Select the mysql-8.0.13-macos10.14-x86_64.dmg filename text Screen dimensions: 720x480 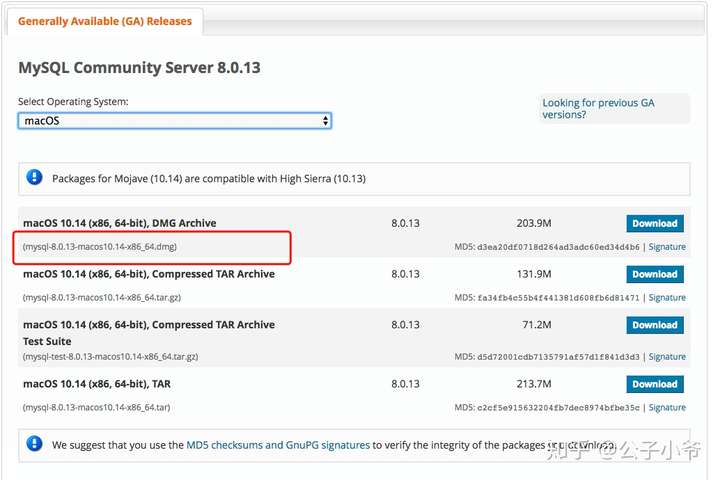[x=100, y=247]
